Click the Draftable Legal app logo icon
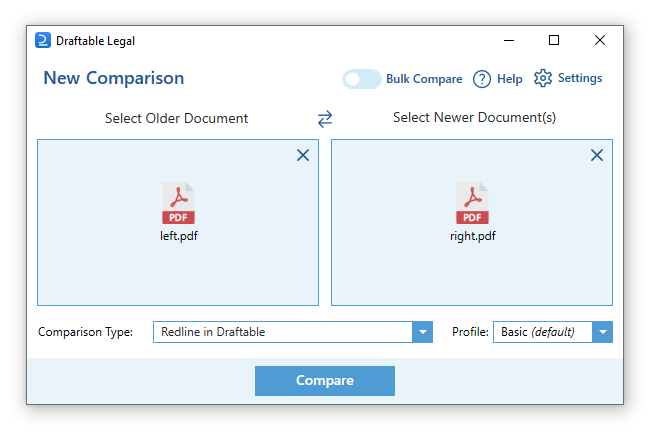 point(43,41)
